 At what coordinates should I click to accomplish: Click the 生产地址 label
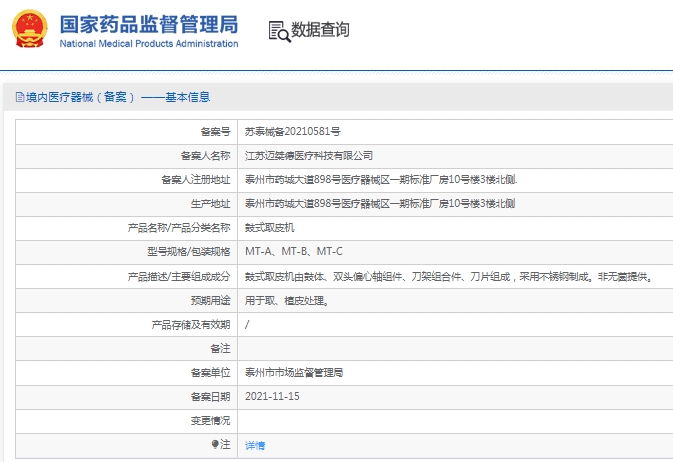coord(210,204)
